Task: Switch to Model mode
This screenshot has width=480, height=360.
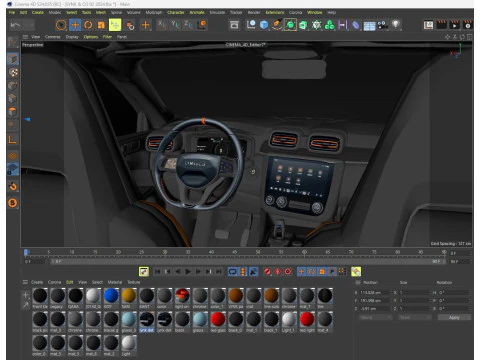Action: [13, 59]
